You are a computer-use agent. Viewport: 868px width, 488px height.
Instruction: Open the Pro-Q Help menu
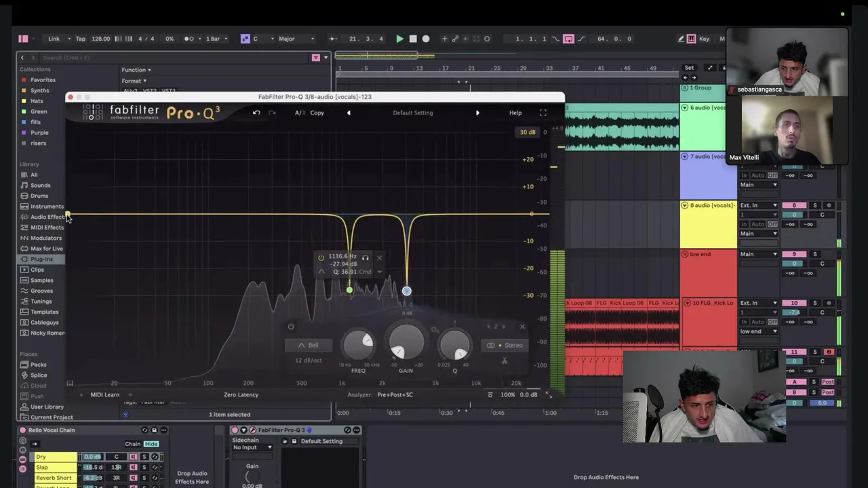(515, 113)
